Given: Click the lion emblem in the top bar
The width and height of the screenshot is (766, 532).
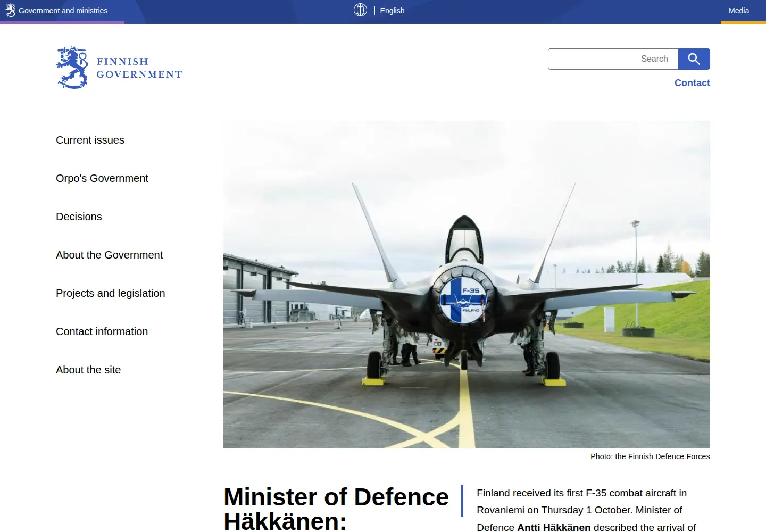Looking at the screenshot, I should pos(10,11).
